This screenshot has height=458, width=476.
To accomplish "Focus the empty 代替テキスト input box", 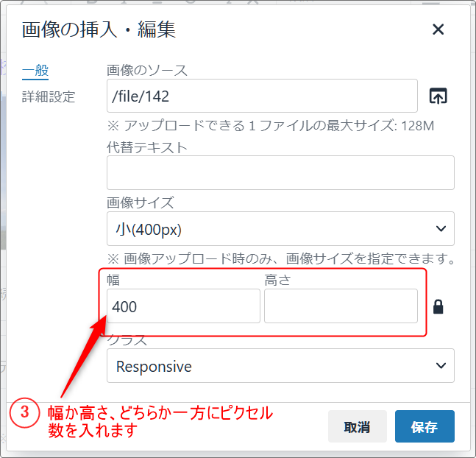I will tap(280, 173).
